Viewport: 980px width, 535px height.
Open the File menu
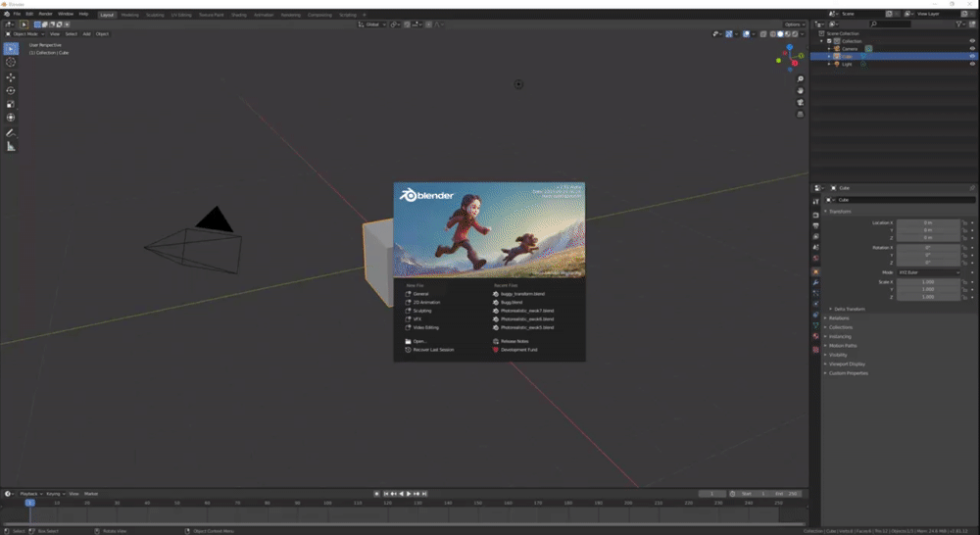click(17, 14)
